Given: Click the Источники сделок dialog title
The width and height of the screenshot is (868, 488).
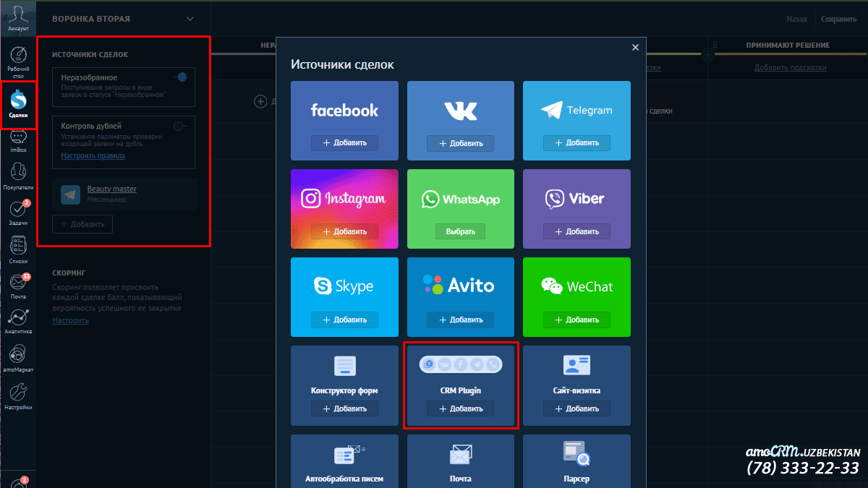Looking at the screenshot, I should 342,64.
